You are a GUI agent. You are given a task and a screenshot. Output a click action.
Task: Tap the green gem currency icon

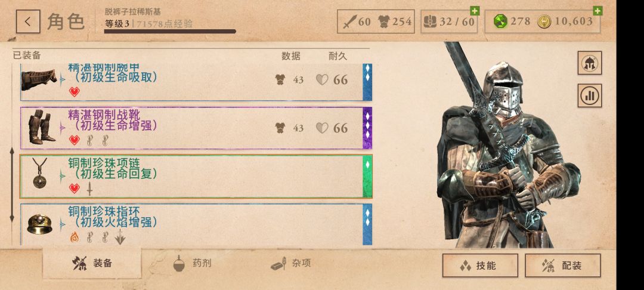point(500,21)
